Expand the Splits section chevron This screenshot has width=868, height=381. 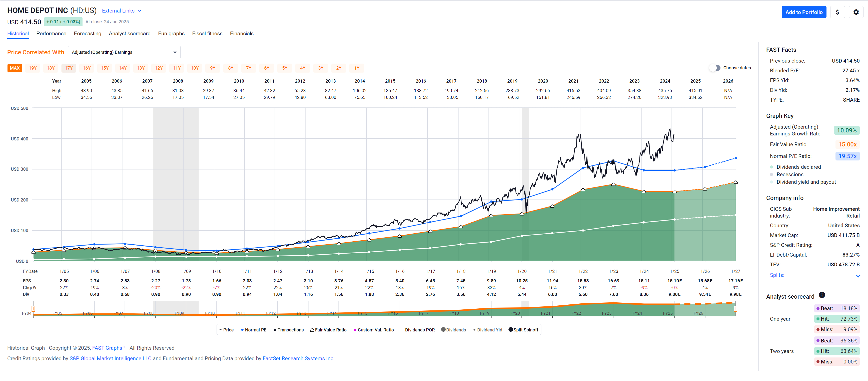858,276
